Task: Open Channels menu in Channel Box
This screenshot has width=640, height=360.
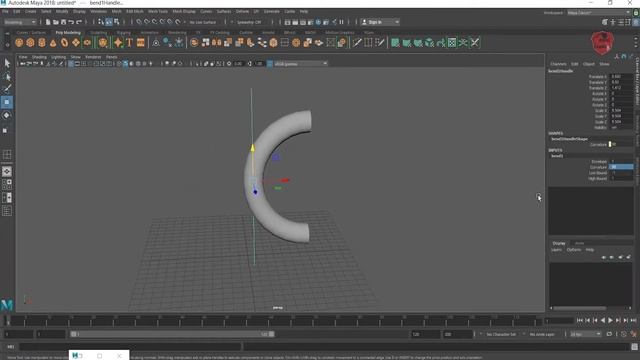Action: (558, 64)
